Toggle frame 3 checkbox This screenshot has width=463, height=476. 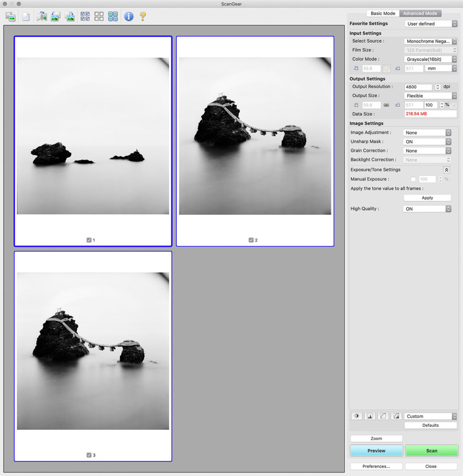coord(89,455)
